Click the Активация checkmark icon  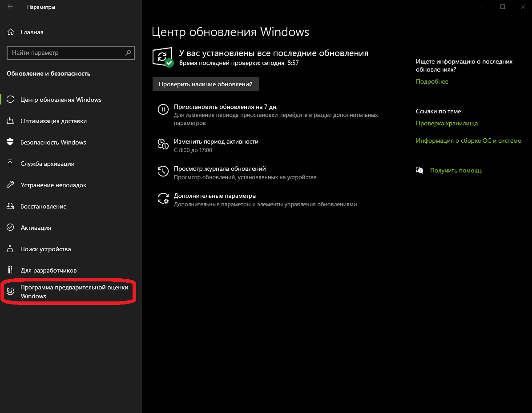pos(10,228)
